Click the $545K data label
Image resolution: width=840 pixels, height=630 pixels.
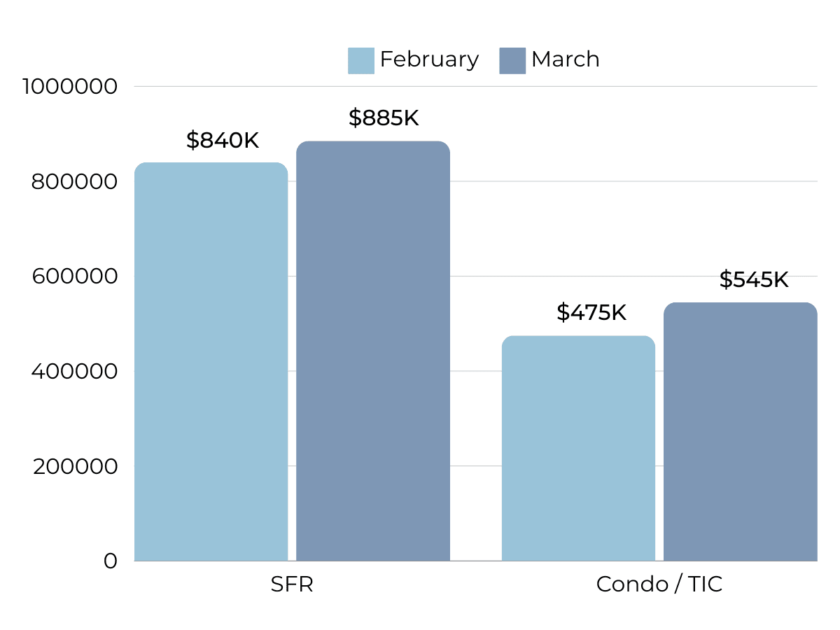(x=754, y=280)
